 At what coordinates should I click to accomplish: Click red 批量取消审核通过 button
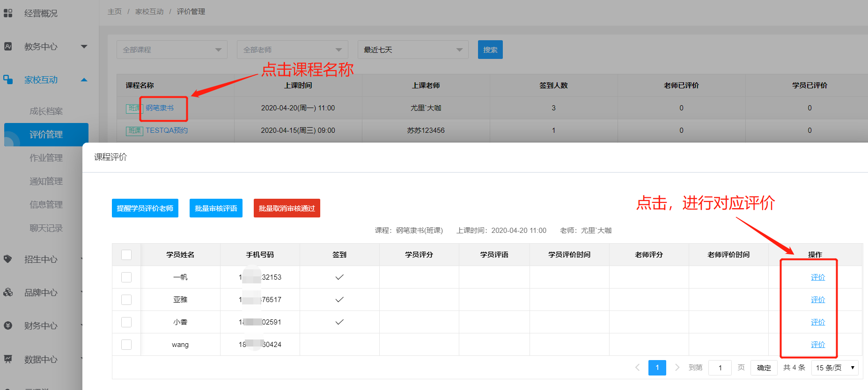pos(287,208)
